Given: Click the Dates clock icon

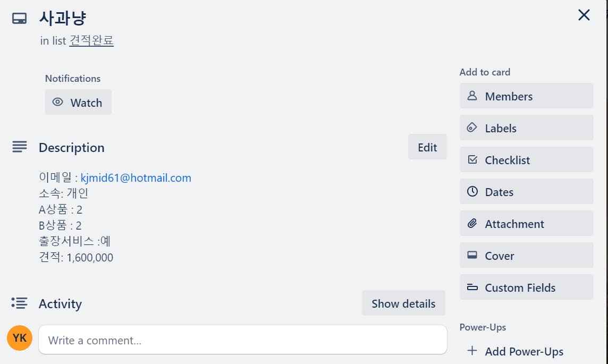Looking at the screenshot, I should [472, 192].
